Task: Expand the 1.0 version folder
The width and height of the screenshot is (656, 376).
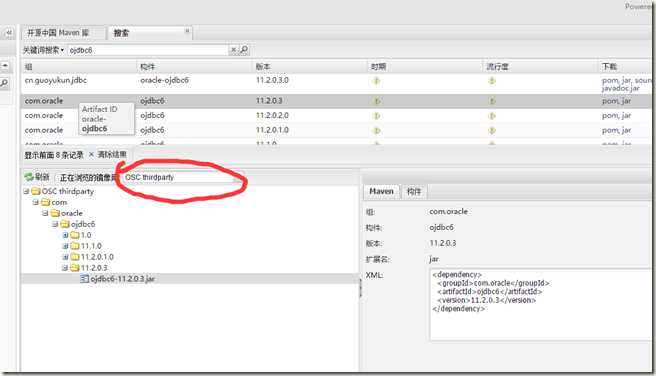Action: pos(65,235)
